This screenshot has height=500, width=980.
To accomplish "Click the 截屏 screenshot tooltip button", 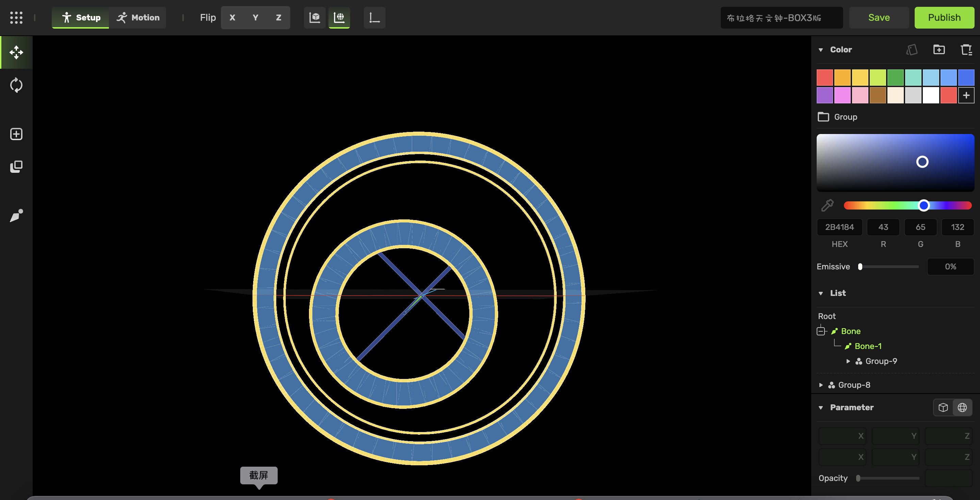I will coord(259,475).
